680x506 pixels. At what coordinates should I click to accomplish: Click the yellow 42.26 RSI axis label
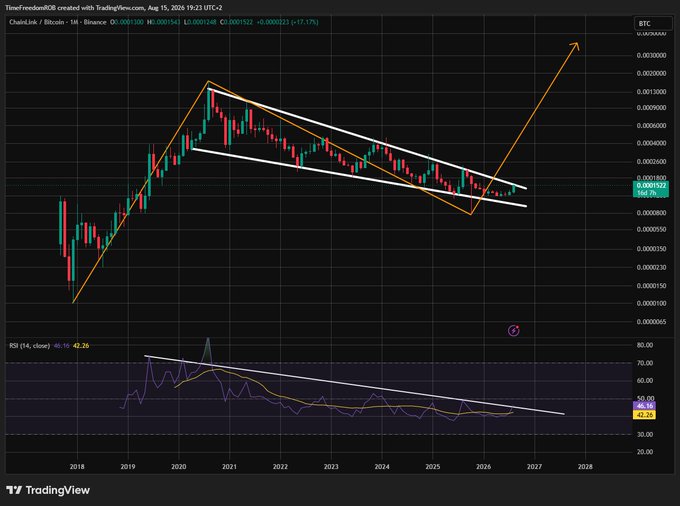point(644,415)
